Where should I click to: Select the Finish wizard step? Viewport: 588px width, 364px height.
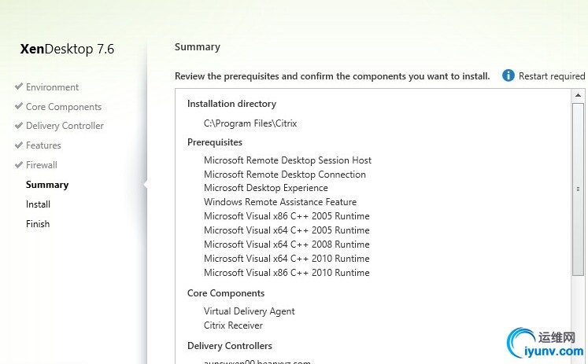point(38,224)
